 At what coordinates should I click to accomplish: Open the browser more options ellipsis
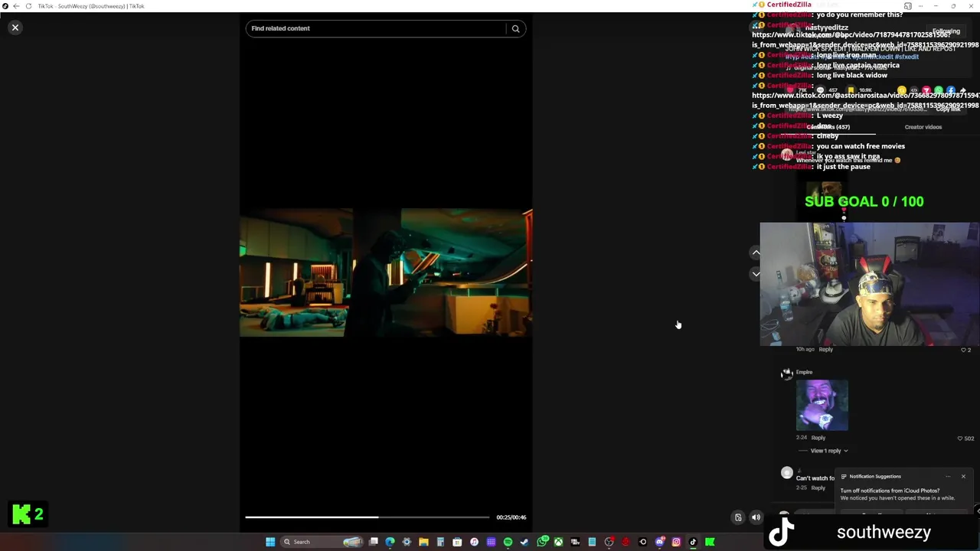(921, 6)
